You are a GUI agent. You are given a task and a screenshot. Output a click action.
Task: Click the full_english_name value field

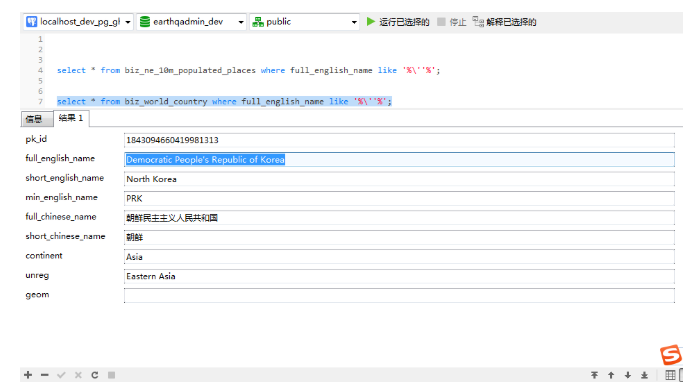(399, 159)
